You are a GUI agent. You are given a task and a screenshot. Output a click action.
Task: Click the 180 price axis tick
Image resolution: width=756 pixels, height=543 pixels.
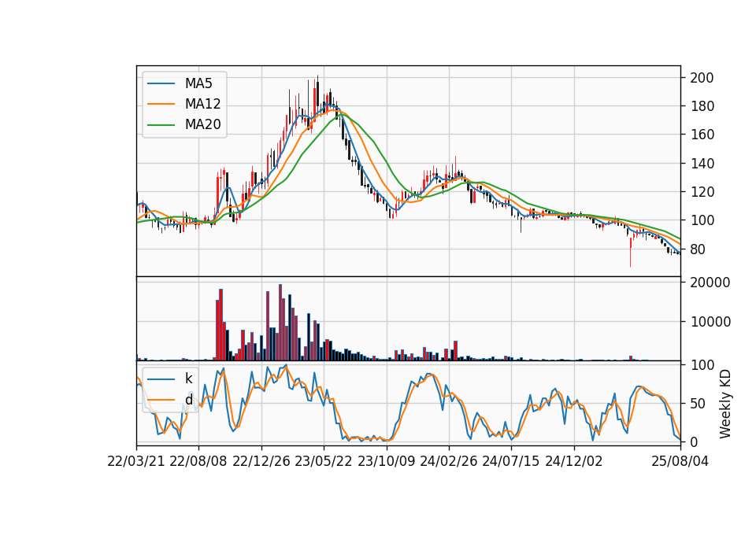click(702, 106)
